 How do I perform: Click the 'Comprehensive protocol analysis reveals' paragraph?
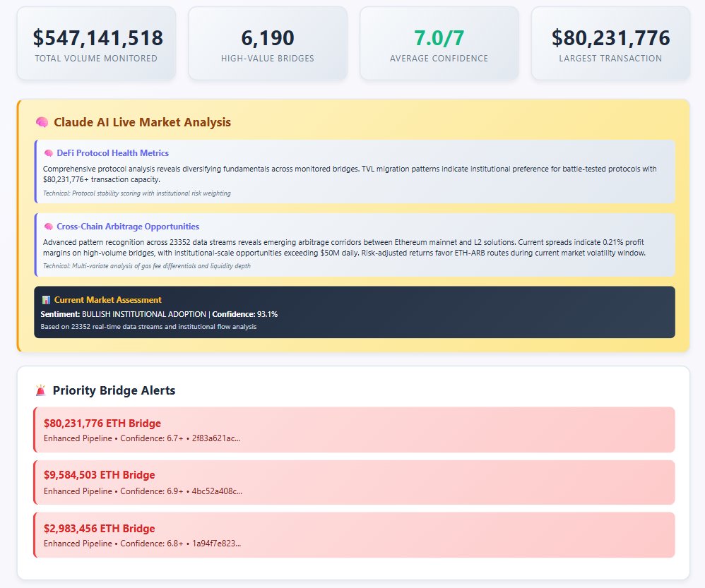pyautogui.click(x=350, y=174)
